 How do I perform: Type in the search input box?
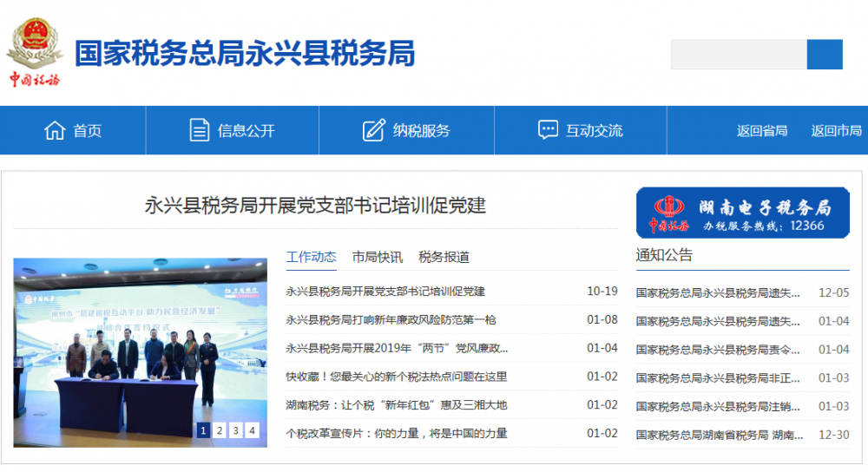739,55
